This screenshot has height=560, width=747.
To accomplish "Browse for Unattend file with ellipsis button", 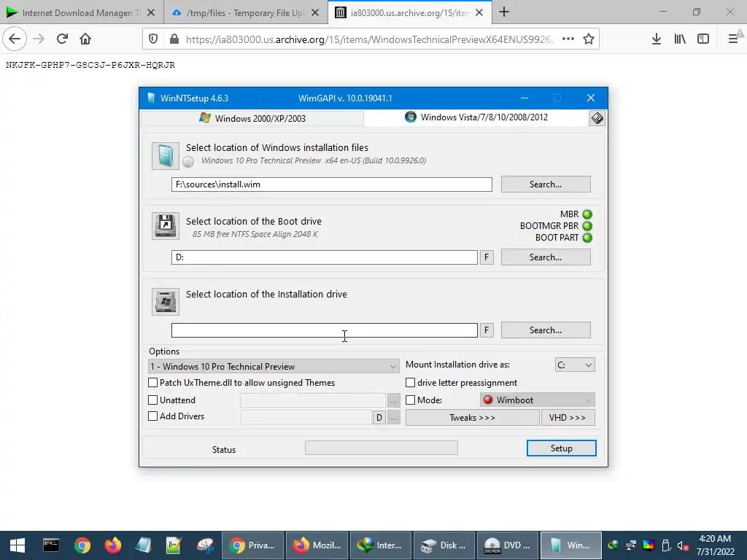I will (393, 400).
